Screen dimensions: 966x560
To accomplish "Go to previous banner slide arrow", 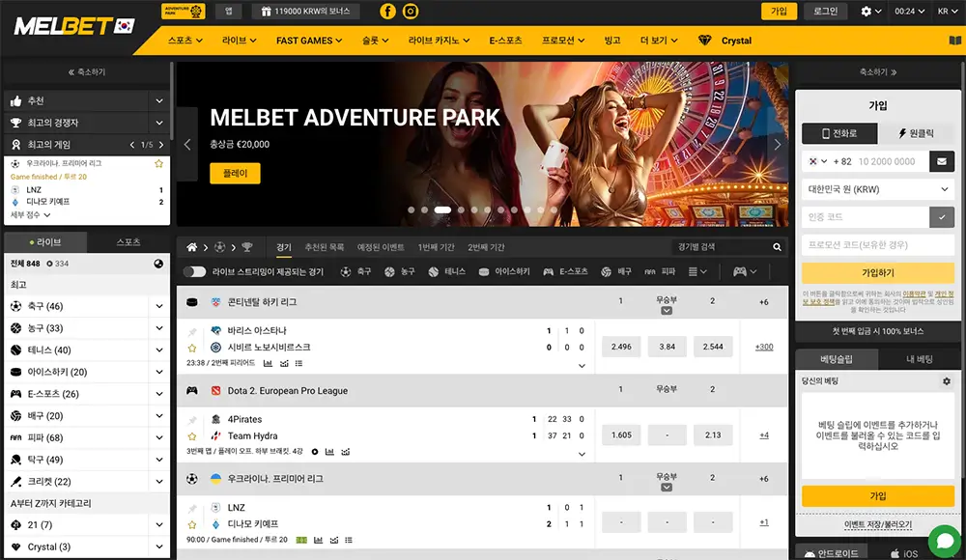I will pos(187,145).
